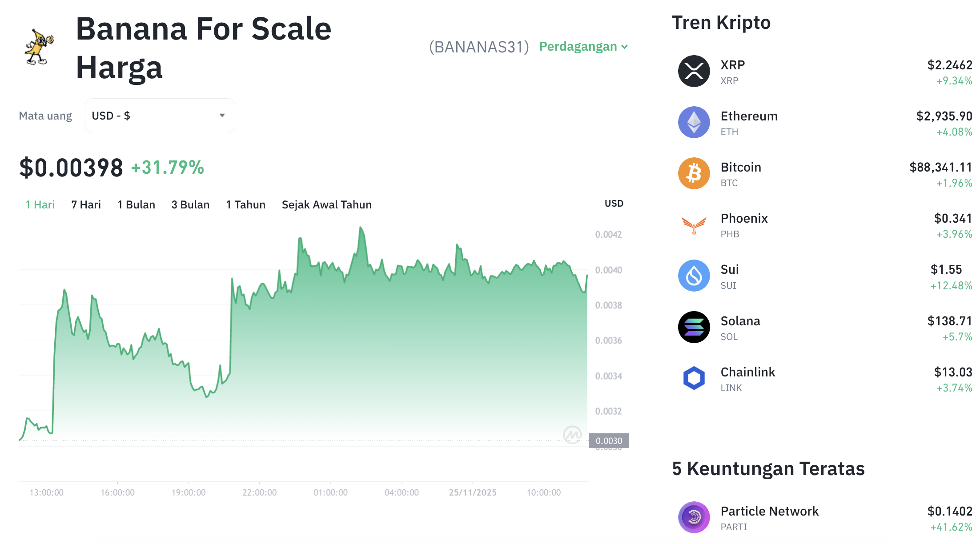Activate the 3 Bulan time filter
This screenshot has width=980, height=544.
190,204
